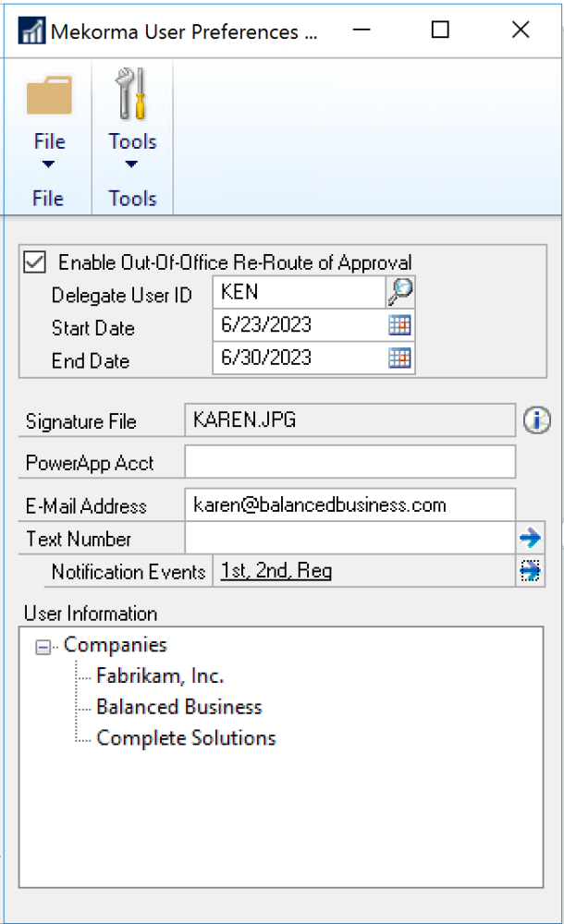
Task: Collapse the Companies tree node
Action: (43, 648)
